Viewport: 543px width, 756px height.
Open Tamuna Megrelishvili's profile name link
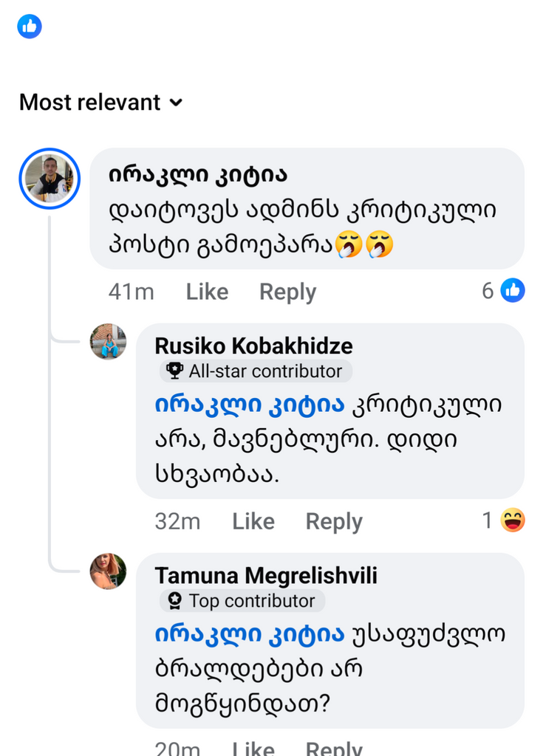point(266,576)
